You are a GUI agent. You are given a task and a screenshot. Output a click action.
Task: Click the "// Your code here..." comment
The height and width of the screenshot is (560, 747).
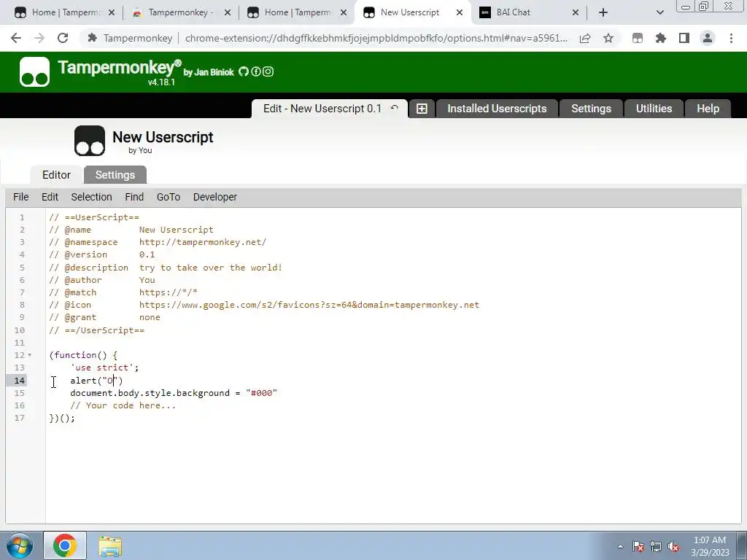[123, 405]
